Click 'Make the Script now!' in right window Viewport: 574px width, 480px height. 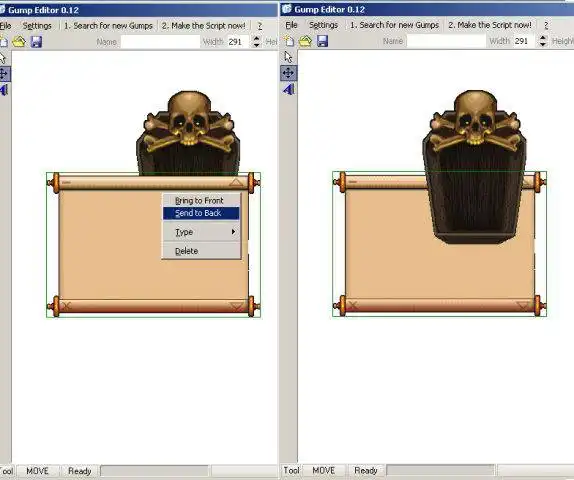490,25
